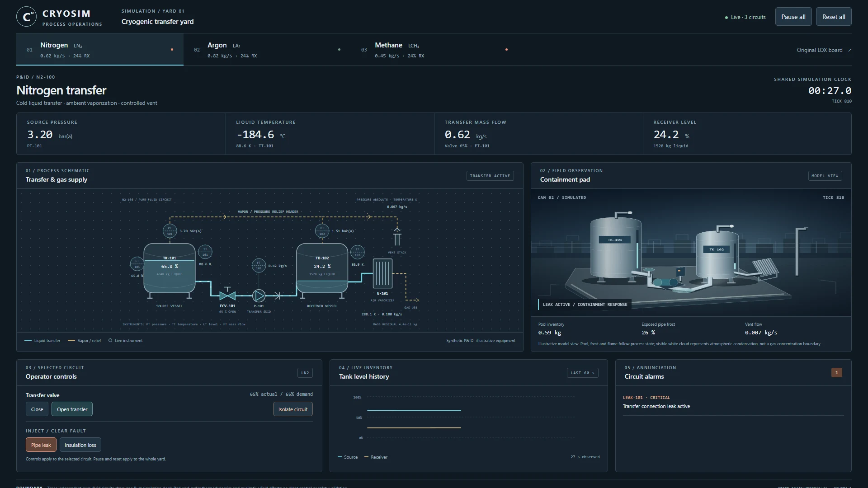Viewport: 868px width, 488px height.
Task: Click the E-101 air vaporizer symbol
Action: [382, 273]
